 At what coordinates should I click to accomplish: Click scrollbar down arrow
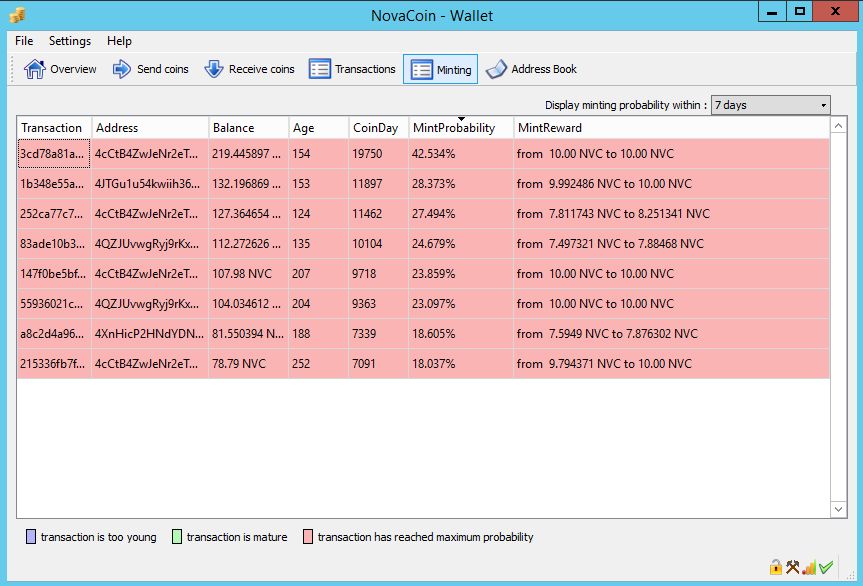click(x=838, y=509)
